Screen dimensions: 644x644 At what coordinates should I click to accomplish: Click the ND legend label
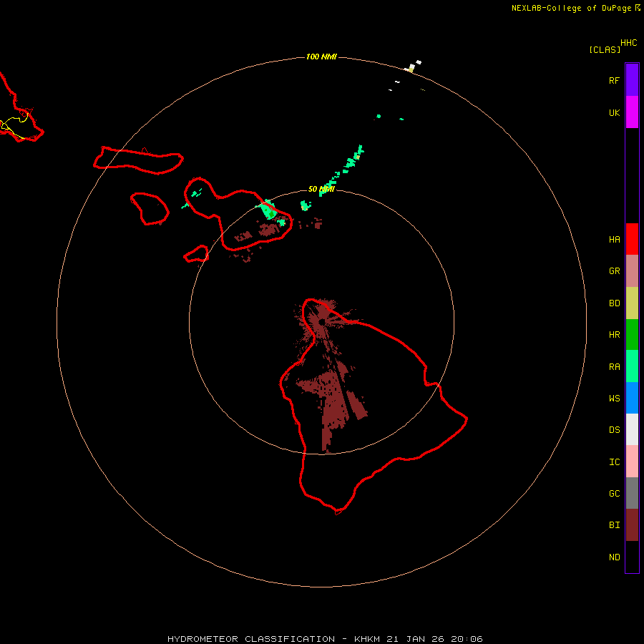click(614, 557)
